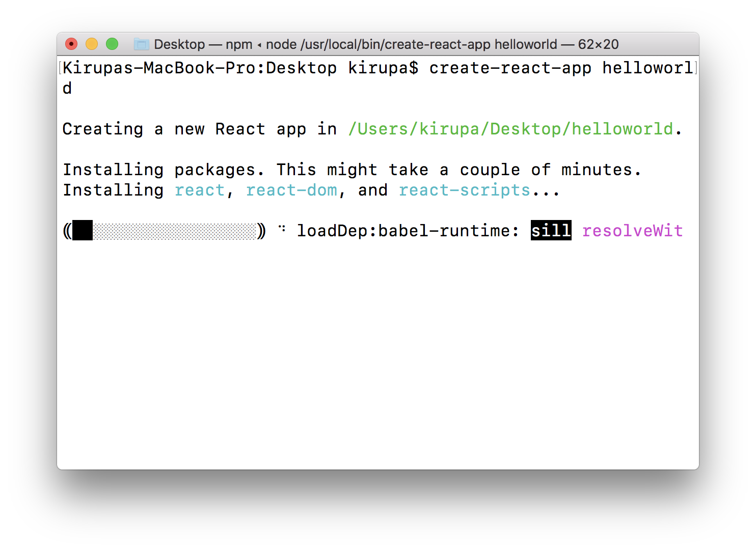
Task: Click the cyan 'react-scripts' package name
Action: pyautogui.click(x=465, y=190)
